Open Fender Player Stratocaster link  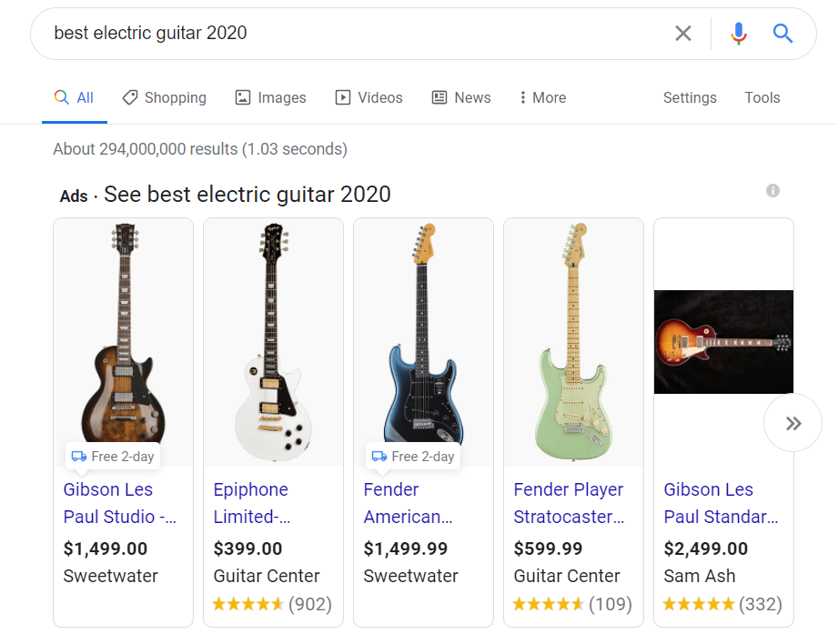coord(569,503)
